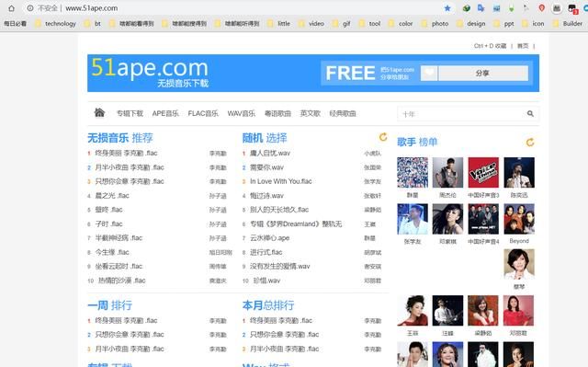Click the heart icon in the banner

click(429, 73)
